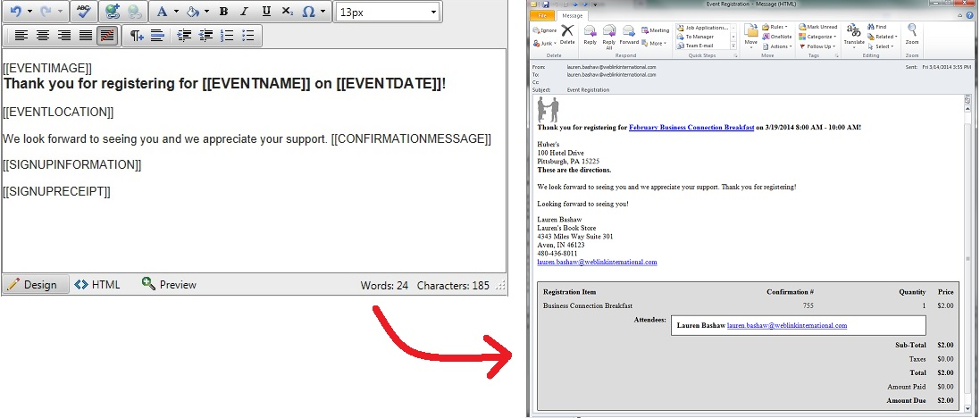980x418 pixels.
Task: Click the spell check icon
Action: (x=83, y=12)
